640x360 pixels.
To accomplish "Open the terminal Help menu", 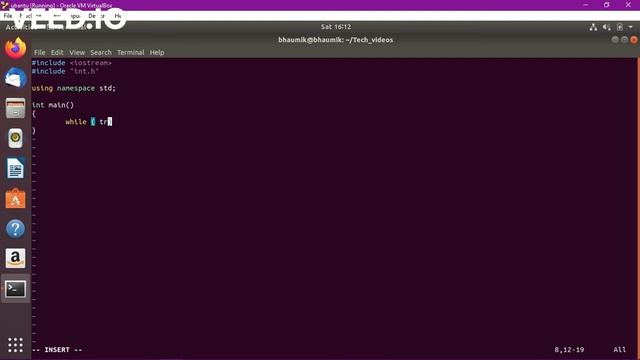I will pos(157,53).
